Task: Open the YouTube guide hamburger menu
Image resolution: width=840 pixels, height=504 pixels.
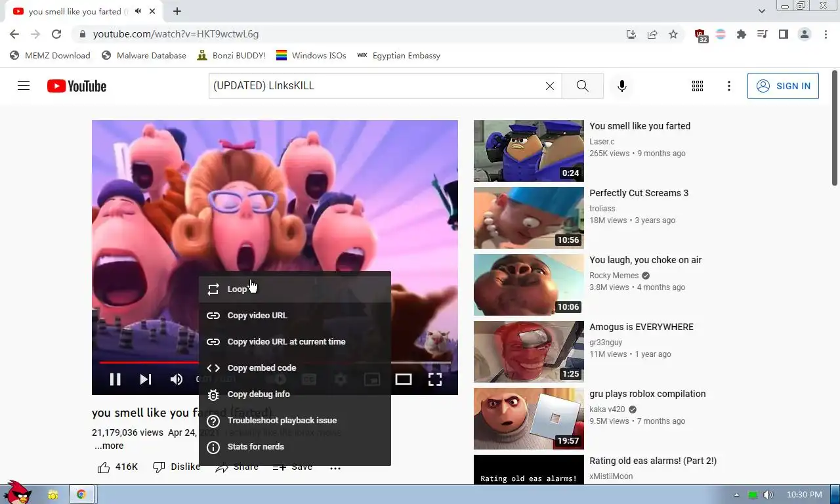Action: 24,86
